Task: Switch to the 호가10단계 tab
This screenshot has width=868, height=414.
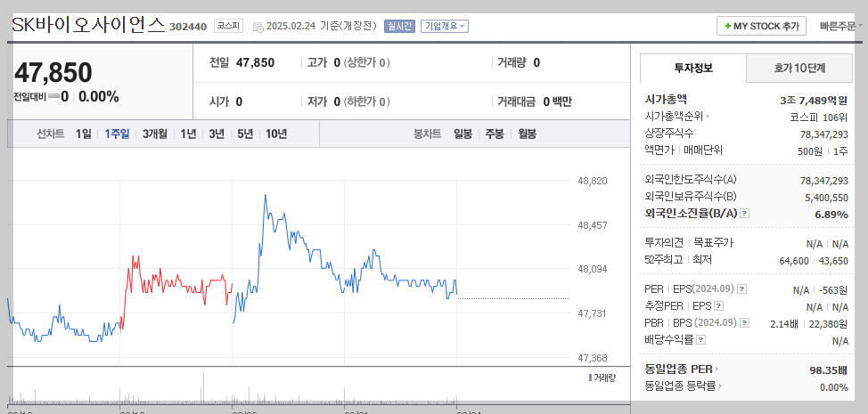Action: coord(799,68)
